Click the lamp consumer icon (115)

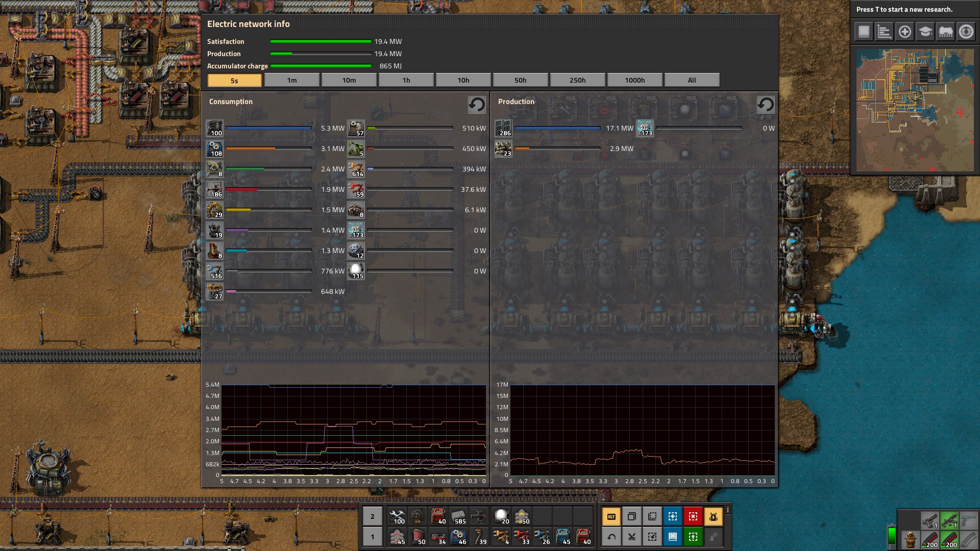[x=356, y=271]
